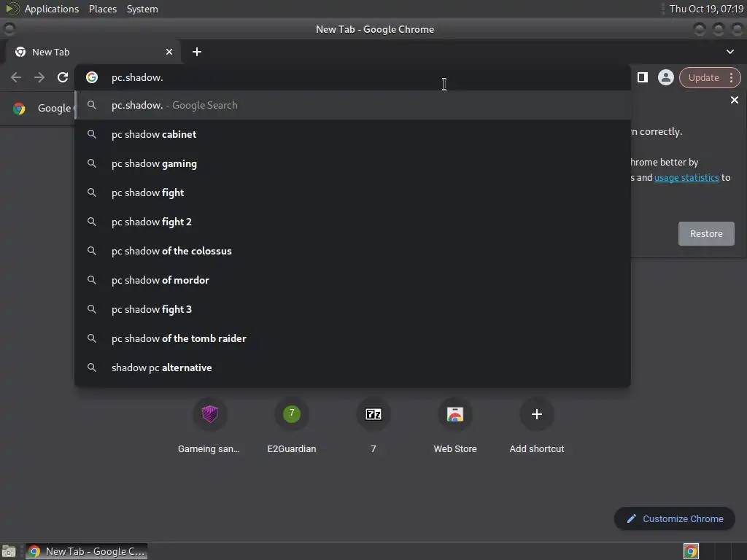Image resolution: width=747 pixels, height=560 pixels.
Task: Select 'pc shadow of the tomb raider'
Action: tap(352, 338)
